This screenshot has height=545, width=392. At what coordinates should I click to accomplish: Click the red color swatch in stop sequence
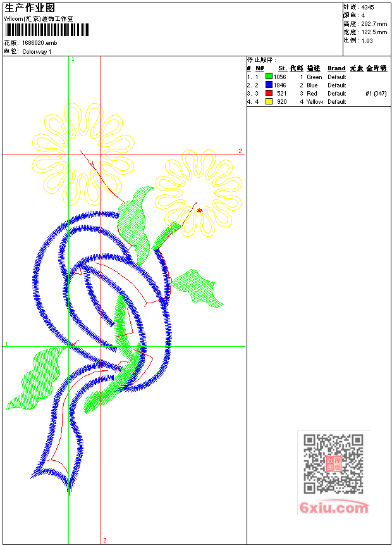(x=269, y=93)
